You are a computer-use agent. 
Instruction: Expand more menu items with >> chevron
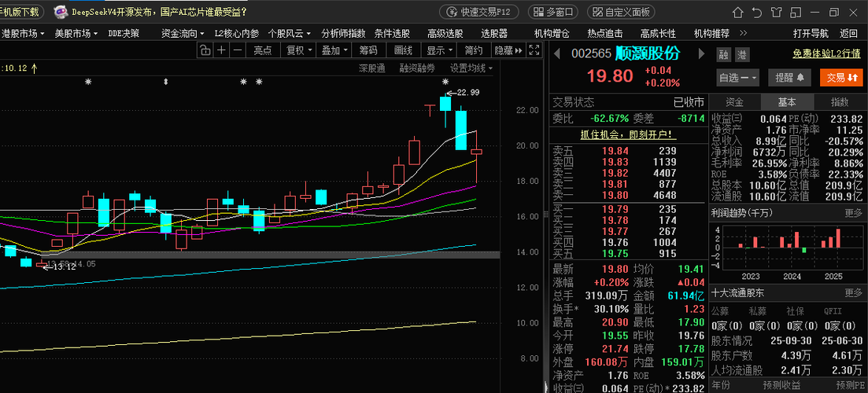pos(744,34)
